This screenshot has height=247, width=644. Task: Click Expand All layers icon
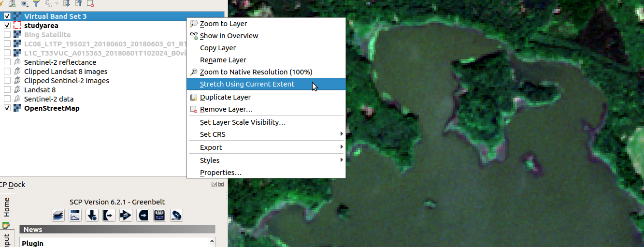click(x=67, y=3)
